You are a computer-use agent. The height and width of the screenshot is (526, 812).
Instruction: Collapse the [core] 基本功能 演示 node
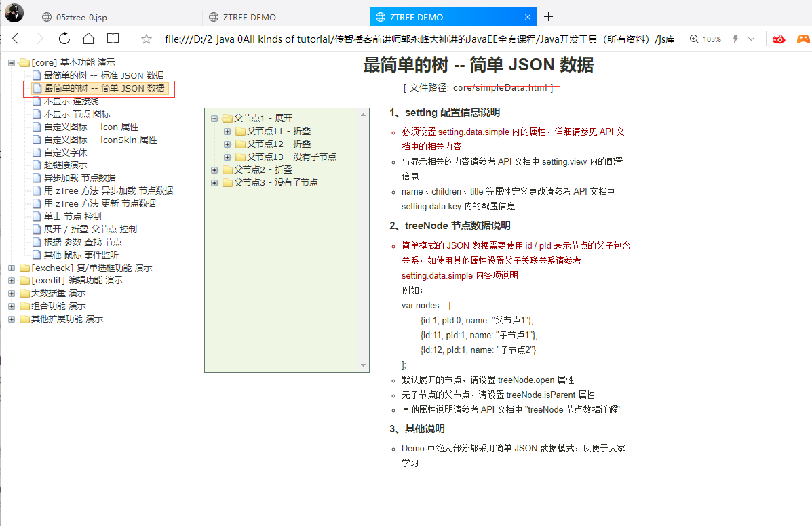tap(12, 63)
